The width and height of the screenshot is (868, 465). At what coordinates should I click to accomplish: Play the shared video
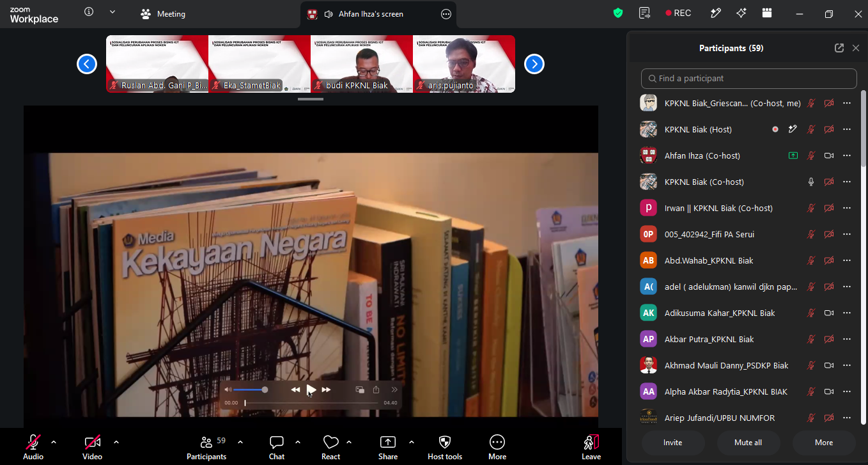[x=311, y=390]
